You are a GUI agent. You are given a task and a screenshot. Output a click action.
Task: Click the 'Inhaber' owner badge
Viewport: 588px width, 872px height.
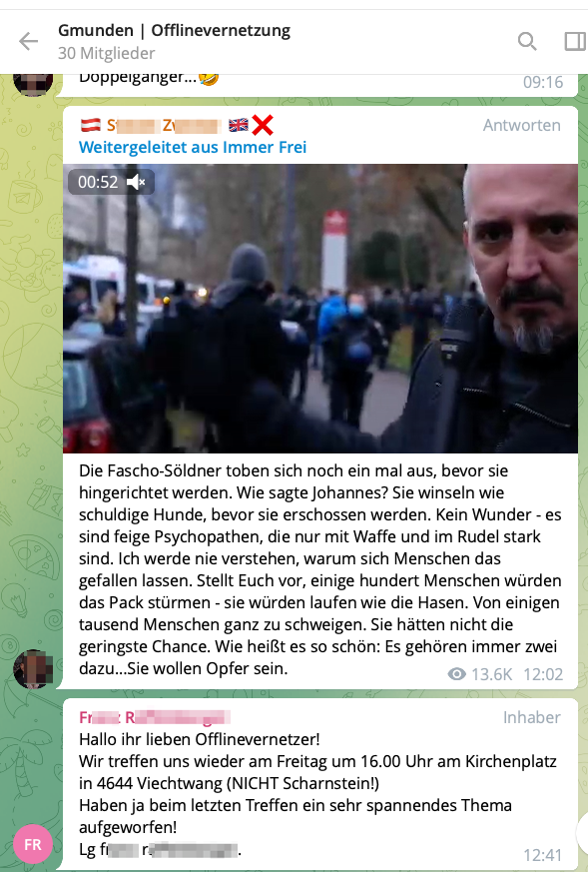click(531, 717)
